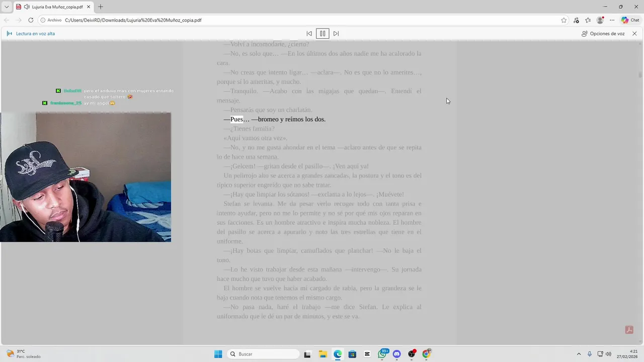Image resolution: width=644 pixels, height=362 pixels.
Task: Click the line "—Pensarás que soy un charlatán."
Action: (268, 110)
